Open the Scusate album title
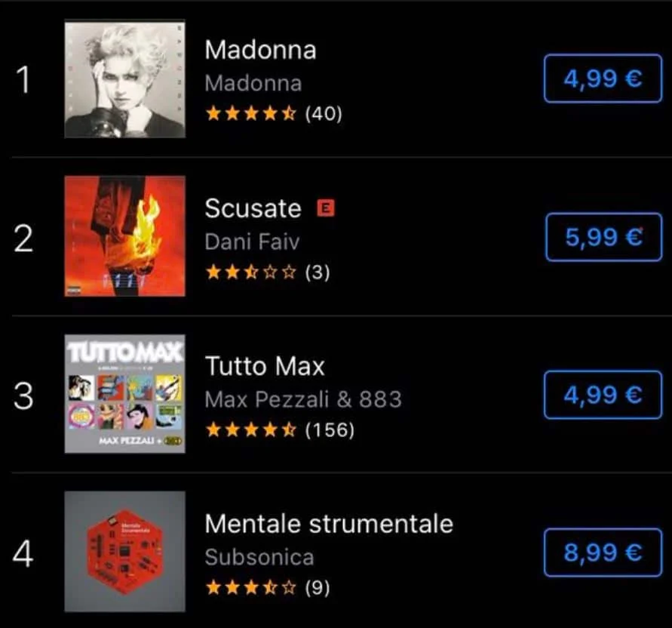The width and height of the screenshot is (672, 628). click(253, 208)
